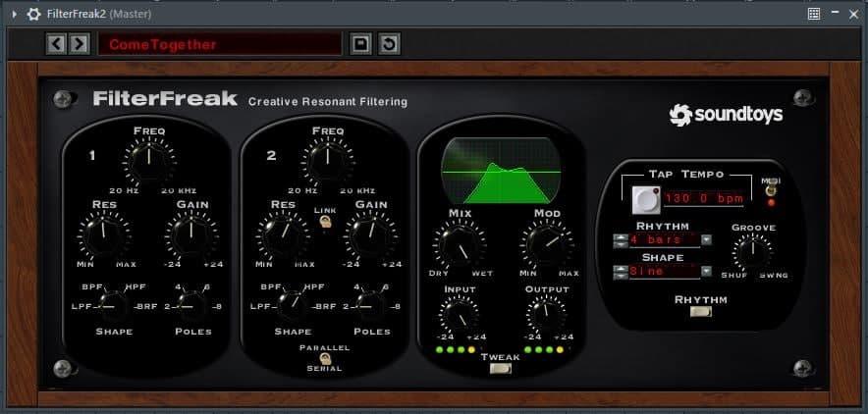Click the FilterFreak title logo
This screenshot has width=868, height=414.
pos(165,99)
